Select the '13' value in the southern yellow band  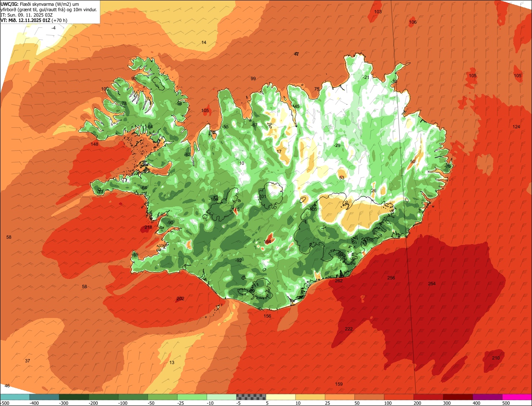point(172,362)
